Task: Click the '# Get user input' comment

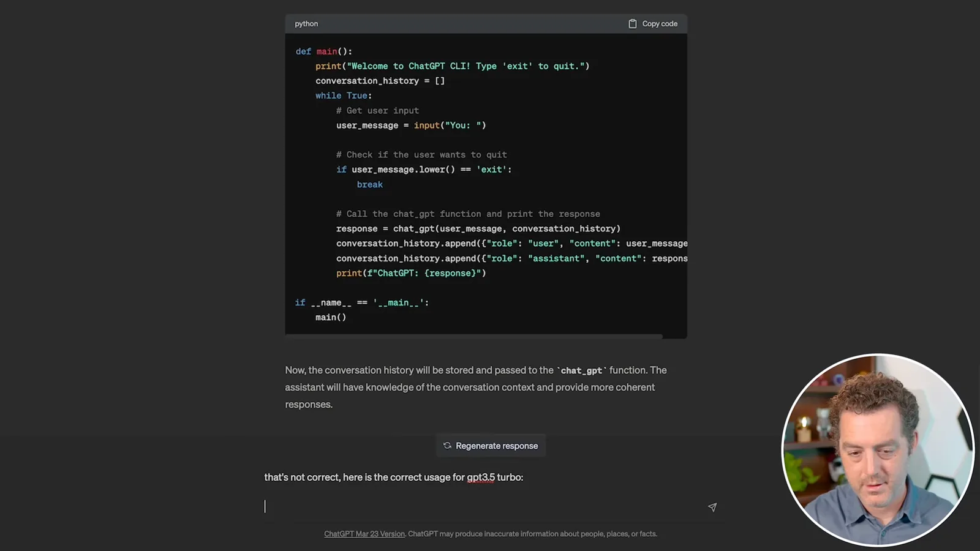Action: click(x=377, y=111)
